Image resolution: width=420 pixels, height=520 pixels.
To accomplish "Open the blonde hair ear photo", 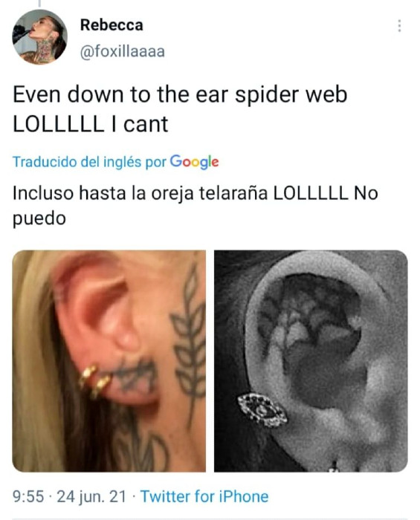I will click(x=109, y=361).
